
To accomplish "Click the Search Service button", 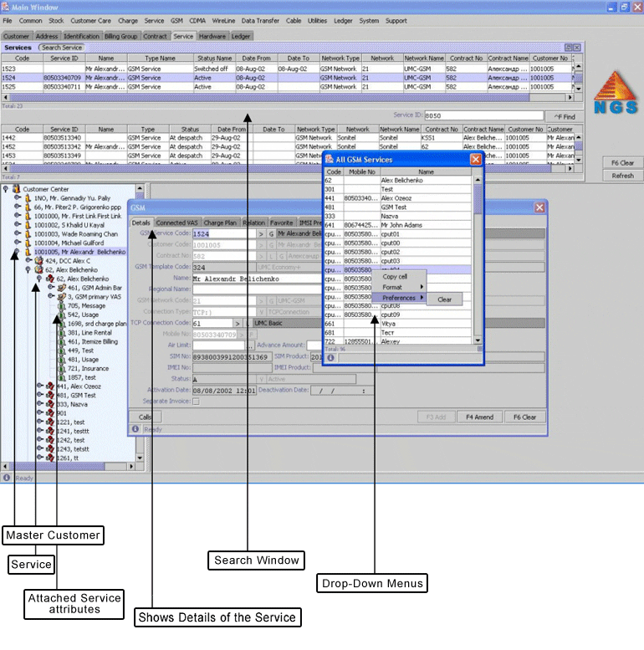I will 61,48.
